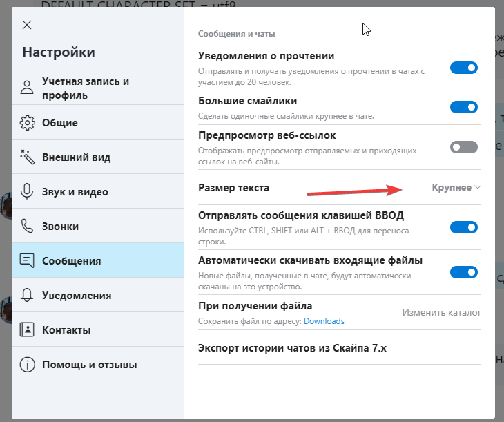Open the Размер текста dropdown showing Крупнее
504x422 pixels.
tap(456, 188)
